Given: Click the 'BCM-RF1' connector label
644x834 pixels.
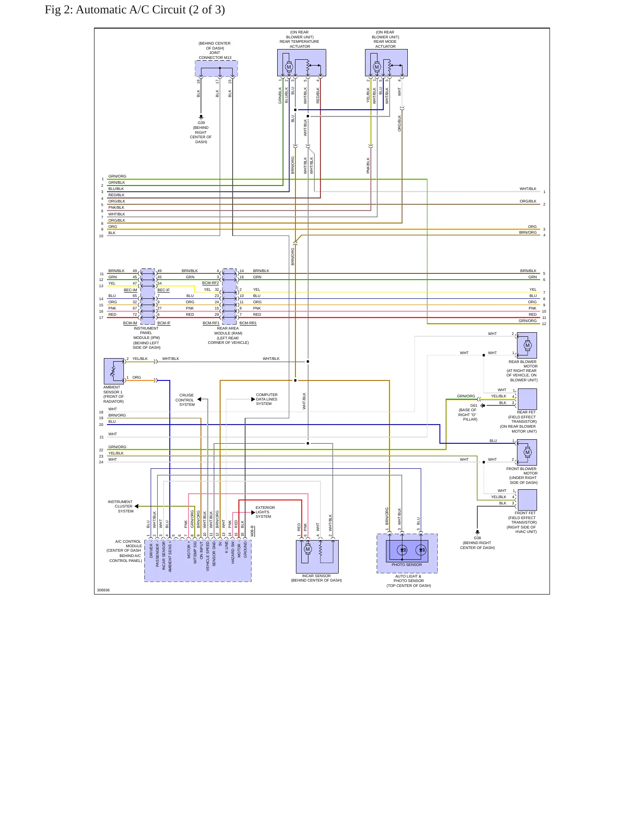Looking at the screenshot, I should (211, 323).
